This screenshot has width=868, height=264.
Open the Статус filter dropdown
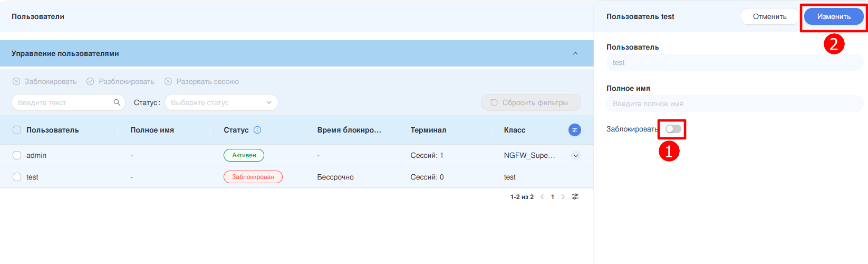[221, 102]
